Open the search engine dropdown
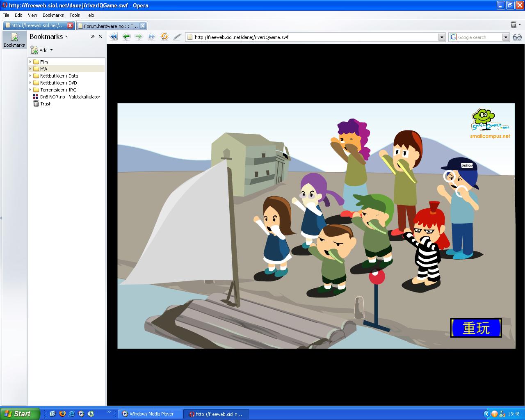 point(506,37)
